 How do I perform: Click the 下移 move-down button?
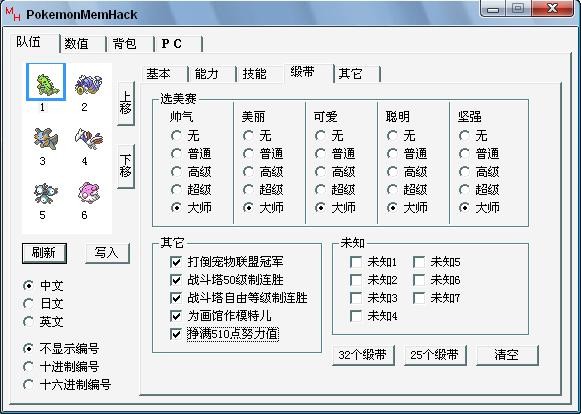[126, 166]
